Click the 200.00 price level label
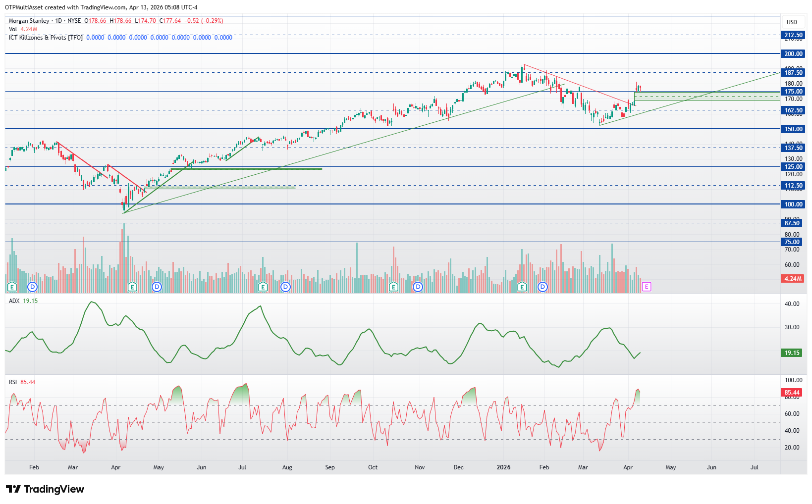Image resolution: width=812 pixels, height=504 pixels. [793, 54]
